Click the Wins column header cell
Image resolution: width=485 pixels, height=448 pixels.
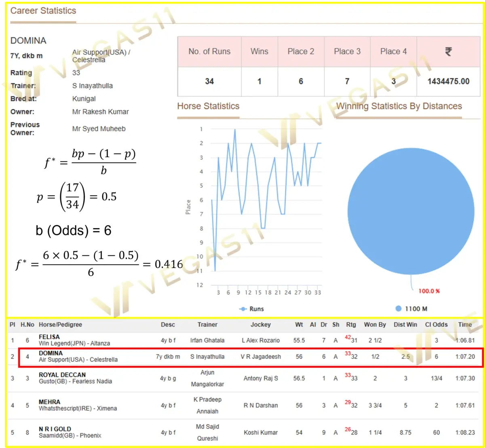coord(259,52)
